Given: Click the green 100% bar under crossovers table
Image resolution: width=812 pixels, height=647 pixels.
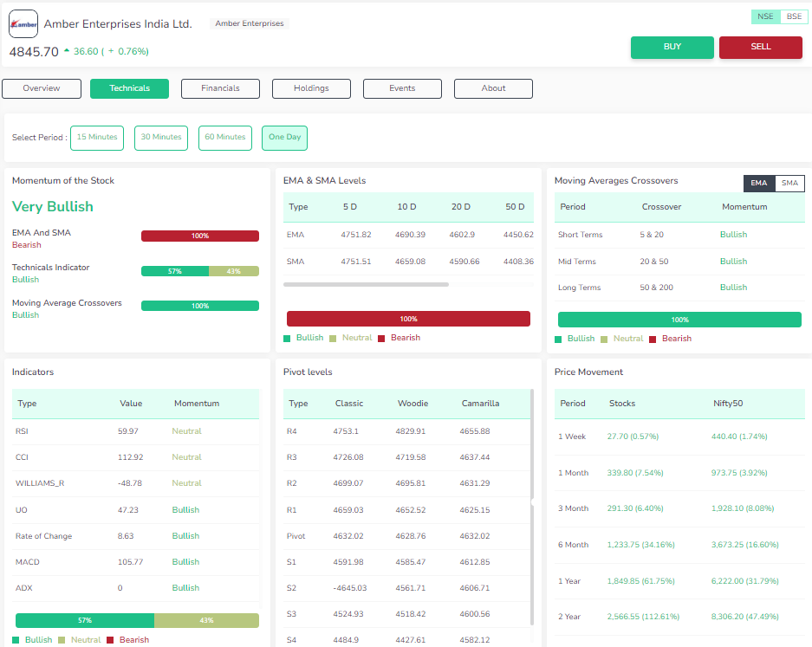Looking at the screenshot, I should click(x=679, y=320).
